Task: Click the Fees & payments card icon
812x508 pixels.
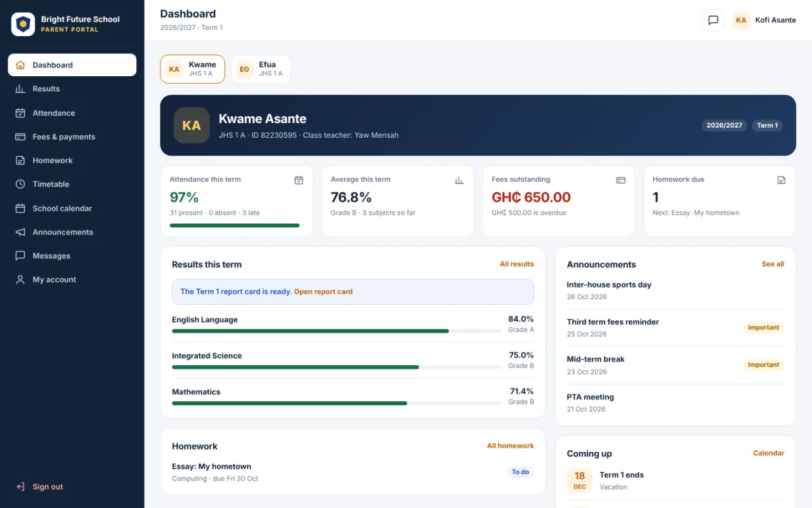Action: click(20, 137)
